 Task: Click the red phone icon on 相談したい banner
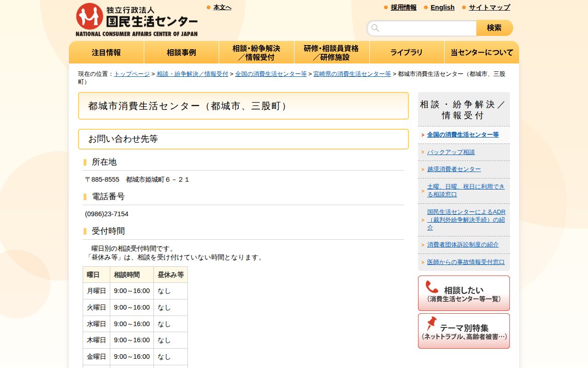tap(431, 287)
